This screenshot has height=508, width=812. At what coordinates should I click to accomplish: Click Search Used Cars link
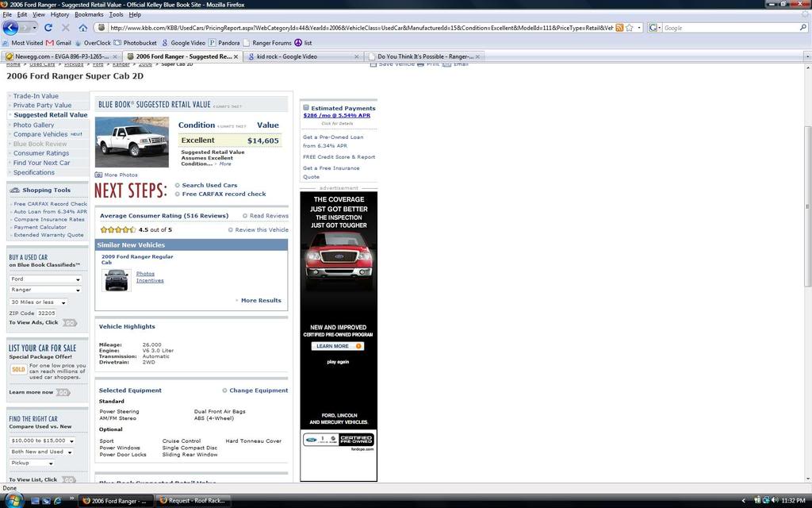(x=209, y=185)
